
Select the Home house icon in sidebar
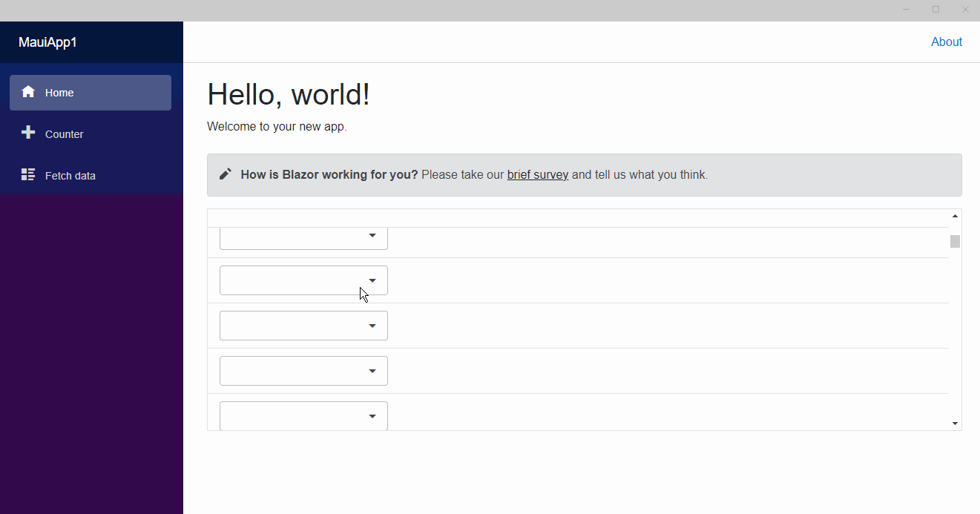pyautogui.click(x=28, y=91)
